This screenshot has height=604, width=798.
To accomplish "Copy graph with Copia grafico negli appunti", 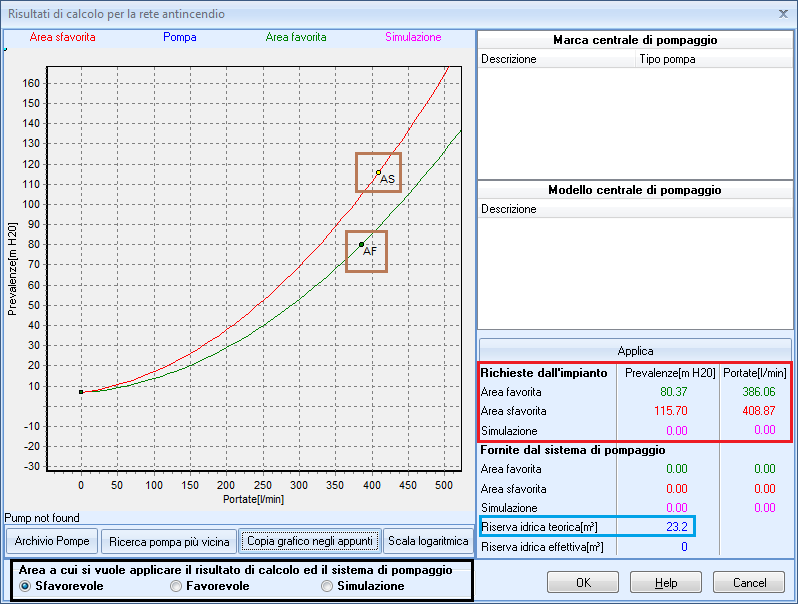I will click(309, 541).
